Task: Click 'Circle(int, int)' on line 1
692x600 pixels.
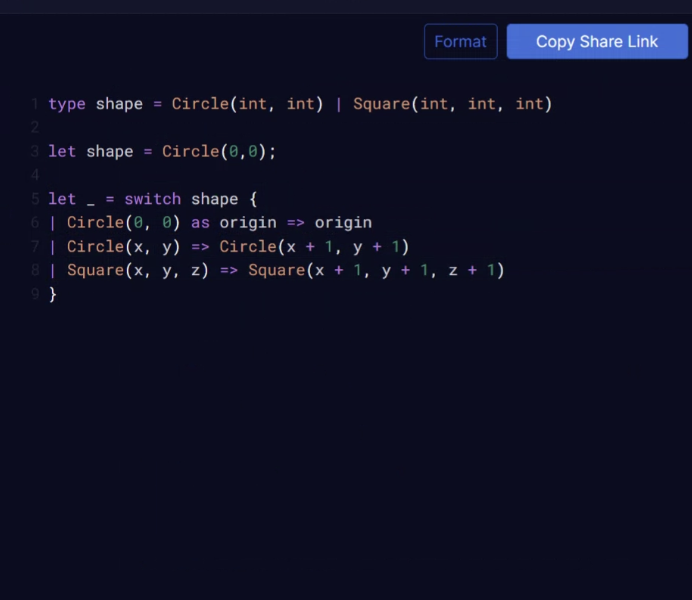Action: click(x=247, y=104)
